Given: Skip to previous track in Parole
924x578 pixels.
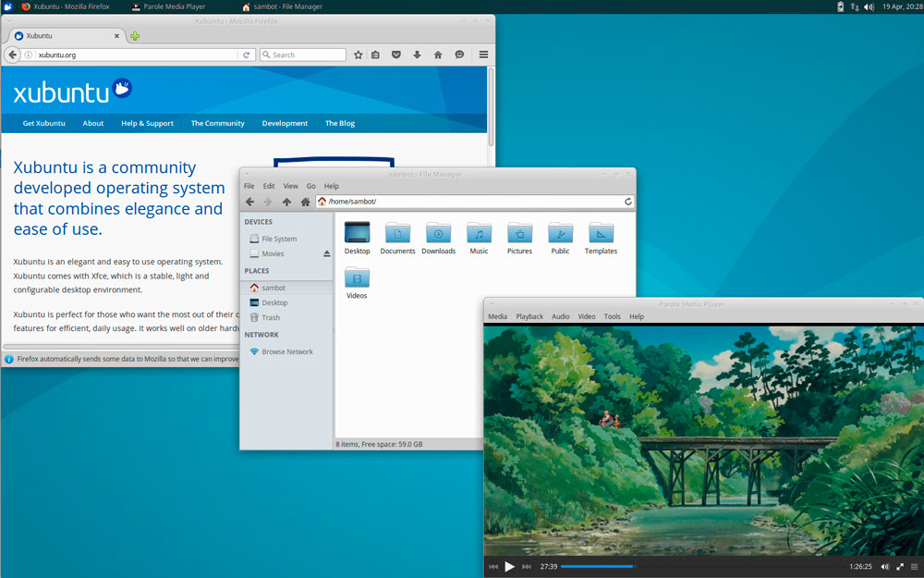Looking at the screenshot, I should [x=493, y=567].
